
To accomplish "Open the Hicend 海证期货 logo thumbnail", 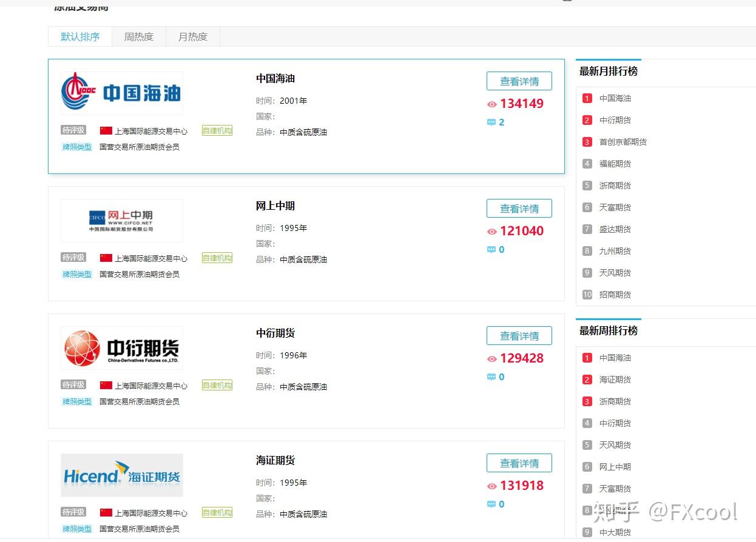I will click(121, 475).
